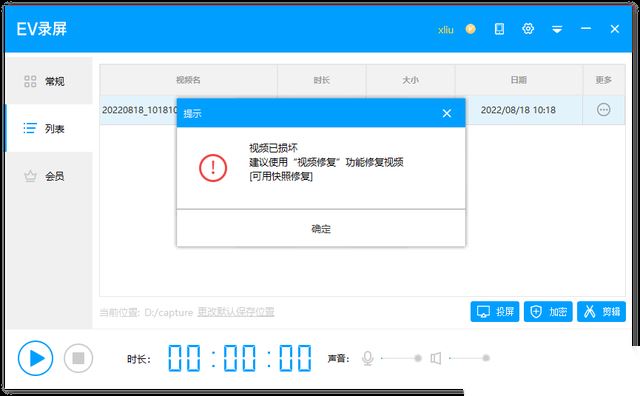This screenshot has height=396, width=640.
Task: Open settings via the gear icon
Action: pyautogui.click(x=528, y=29)
